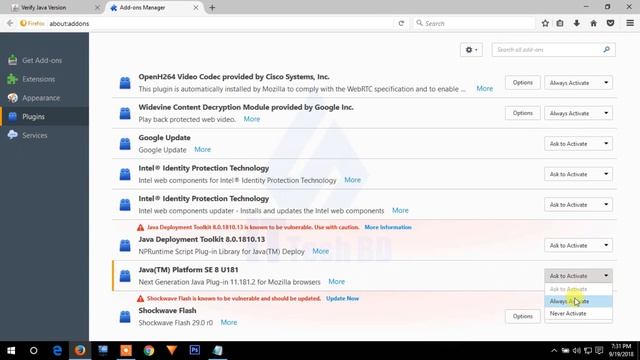Open Intel web components updater activation dropdown
Screen dimensions: 640x360
578,204
